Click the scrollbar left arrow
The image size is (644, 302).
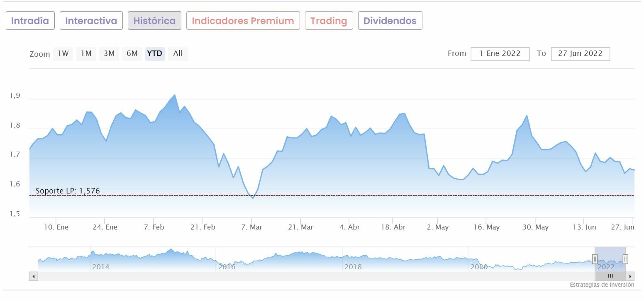pyautogui.click(x=34, y=276)
